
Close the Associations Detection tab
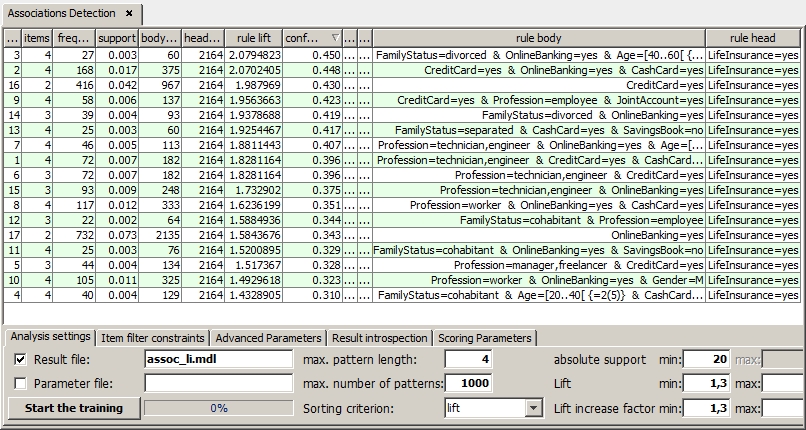pos(129,13)
